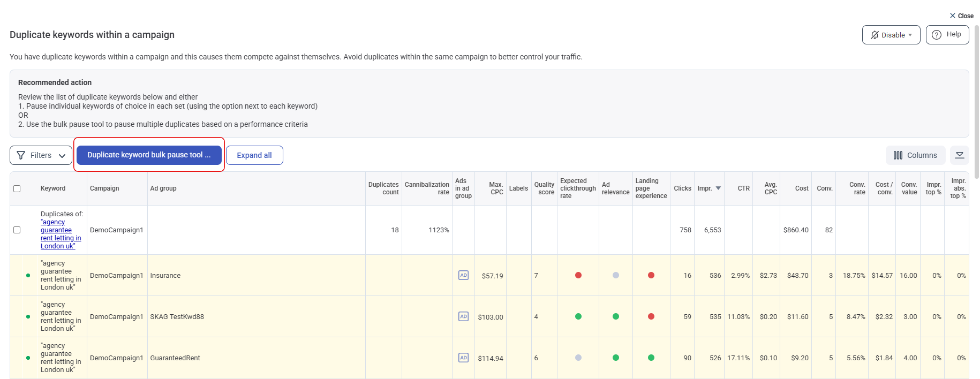Viewport: 980px width, 379px height.
Task: Open the Filters dropdown
Action: 41,155
